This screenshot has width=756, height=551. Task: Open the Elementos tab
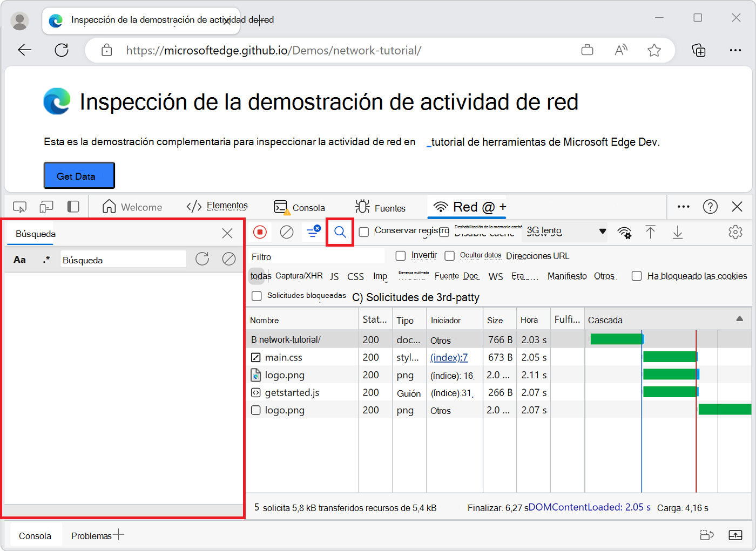click(217, 206)
